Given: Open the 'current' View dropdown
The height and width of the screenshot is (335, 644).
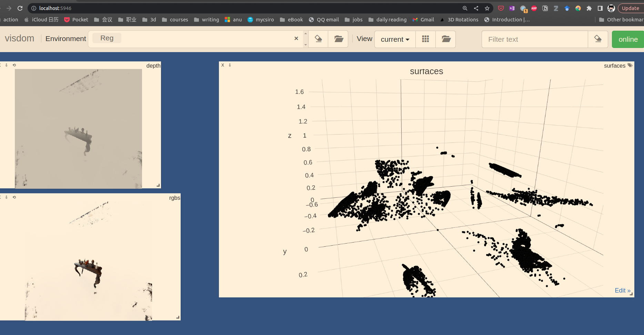Looking at the screenshot, I should point(394,39).
